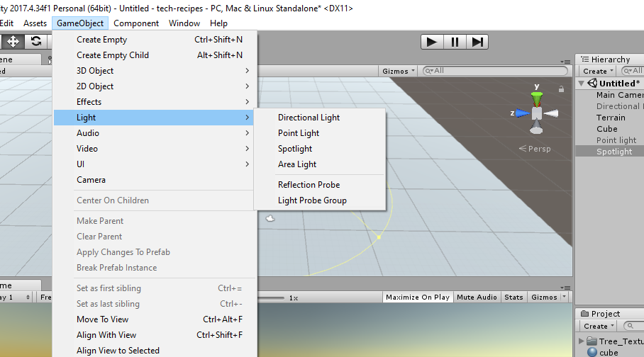This screenshot has height=357, width=644.
Task: Switch Persp projection mode label
Action: pyautogui.click(x=535, y=149)
